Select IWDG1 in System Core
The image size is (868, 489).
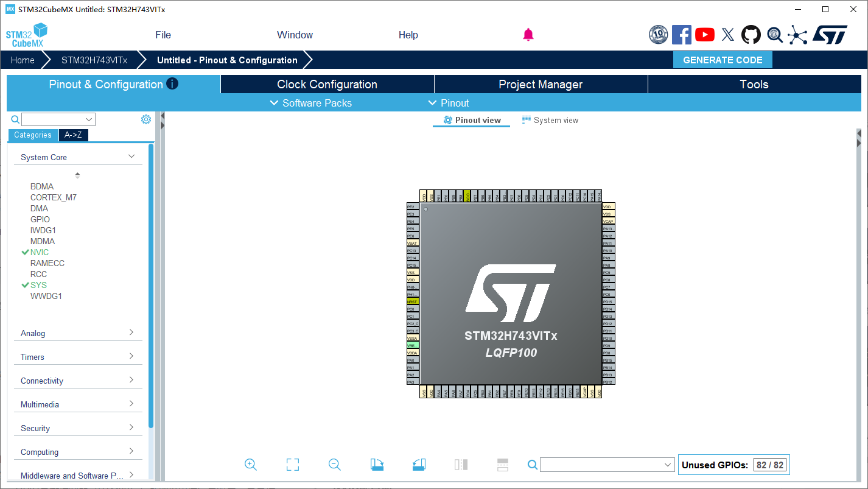[x=43, y=230]
